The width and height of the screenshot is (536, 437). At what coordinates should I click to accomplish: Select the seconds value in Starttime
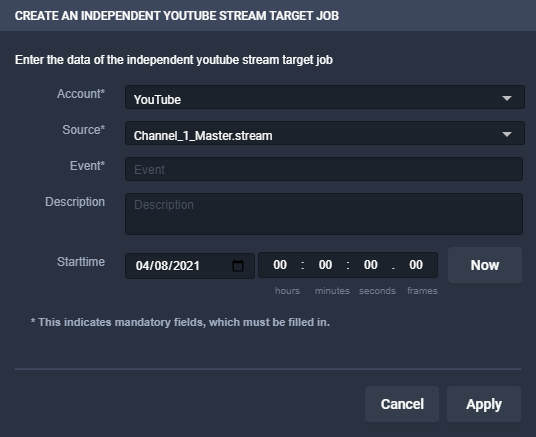point(371,265)
